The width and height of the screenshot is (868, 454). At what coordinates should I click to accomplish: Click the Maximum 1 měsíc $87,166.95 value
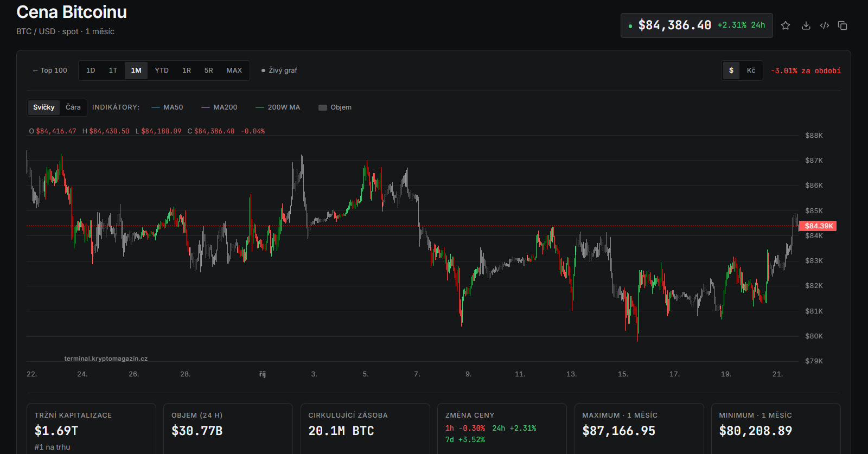pyautogui.click(x=619, y=431)
